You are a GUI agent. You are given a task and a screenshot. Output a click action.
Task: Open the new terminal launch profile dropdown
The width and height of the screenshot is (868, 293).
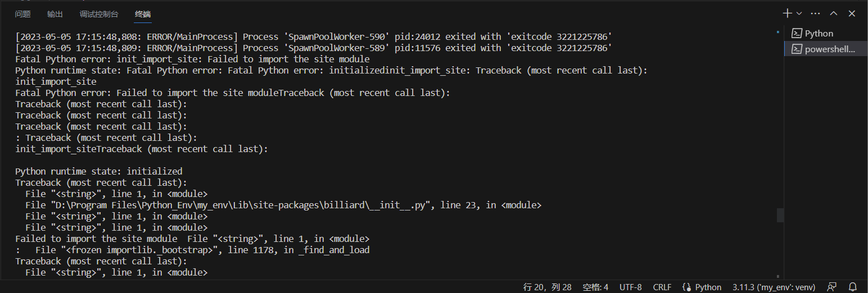[x=799, y=13]
